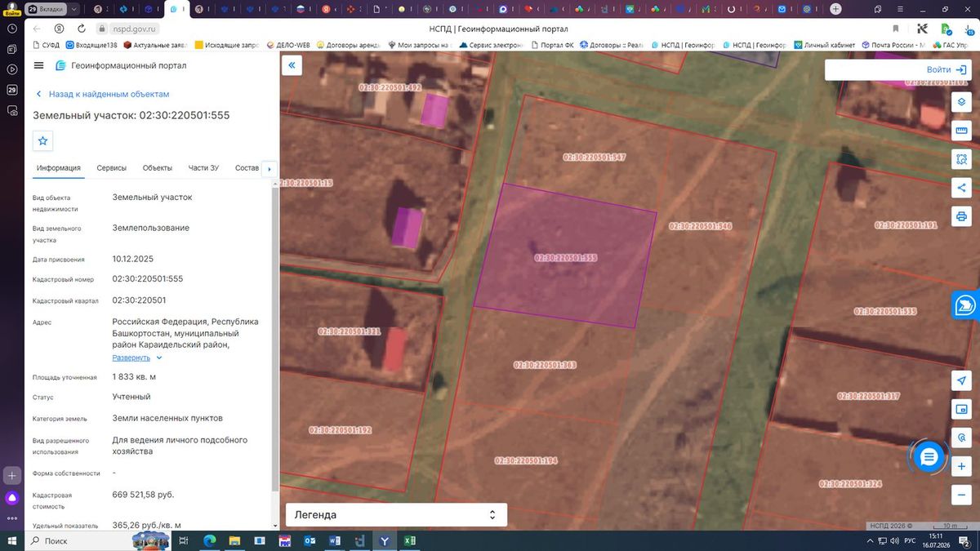Click the cadastral number value 02:30:220501:555
The image size is (980, 551).
click(x=147, y=278)
